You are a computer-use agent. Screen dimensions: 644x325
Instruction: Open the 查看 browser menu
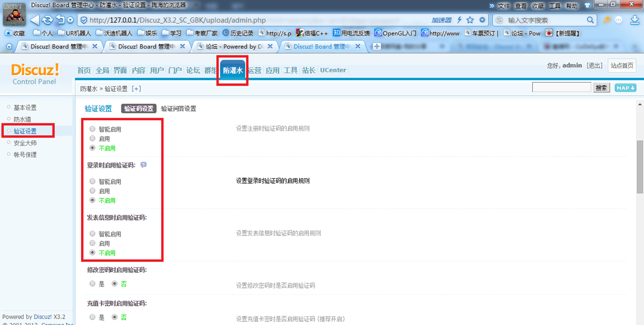[x=521, y=6]
